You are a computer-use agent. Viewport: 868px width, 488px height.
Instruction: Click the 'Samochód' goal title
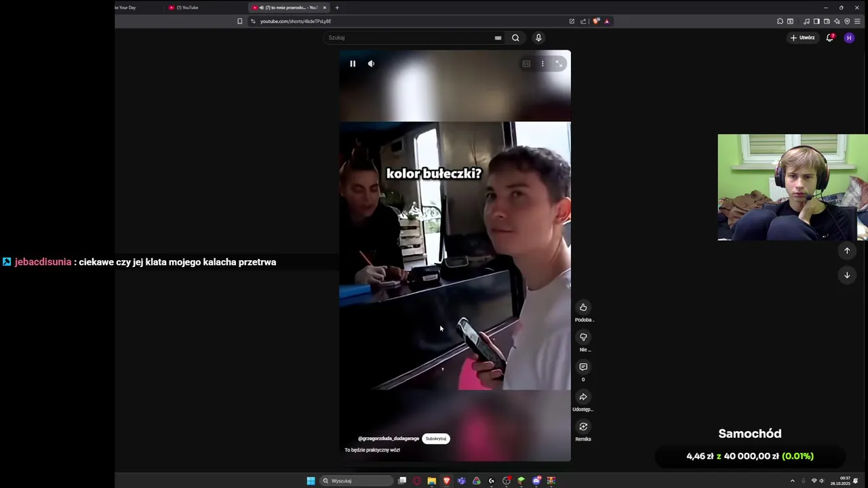(750, 434)
